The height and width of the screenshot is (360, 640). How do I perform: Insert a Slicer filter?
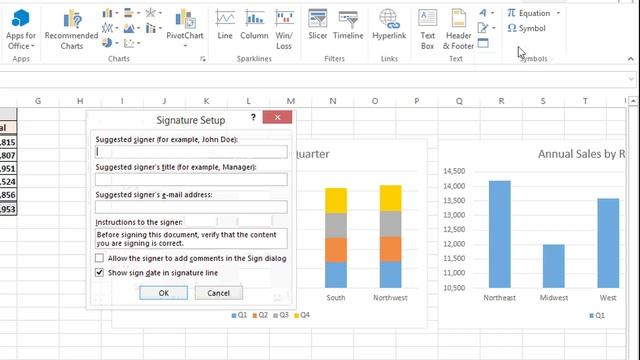[x=318, y=24]
